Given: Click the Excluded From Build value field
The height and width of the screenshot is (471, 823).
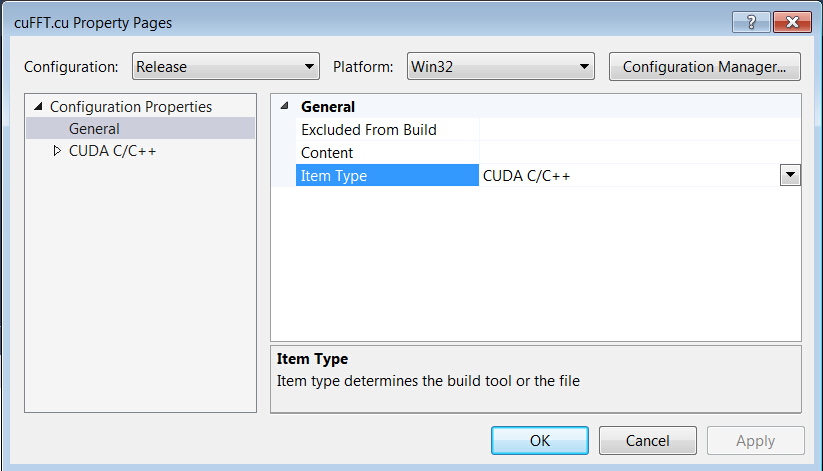Looking at the screenshot, I should coord(640,130).
